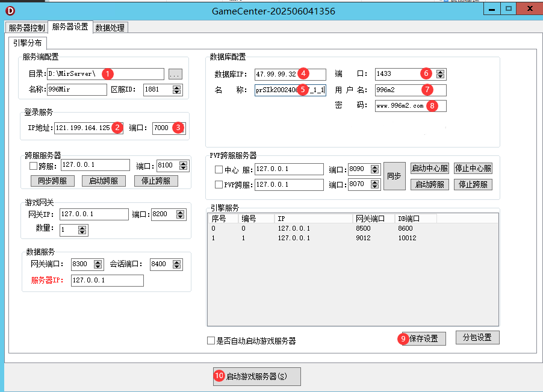Screen dimensions: 543x392
Task: Click the 网关端口 8300 spinner
Action: pyautogui.click(x=99, y=264)
